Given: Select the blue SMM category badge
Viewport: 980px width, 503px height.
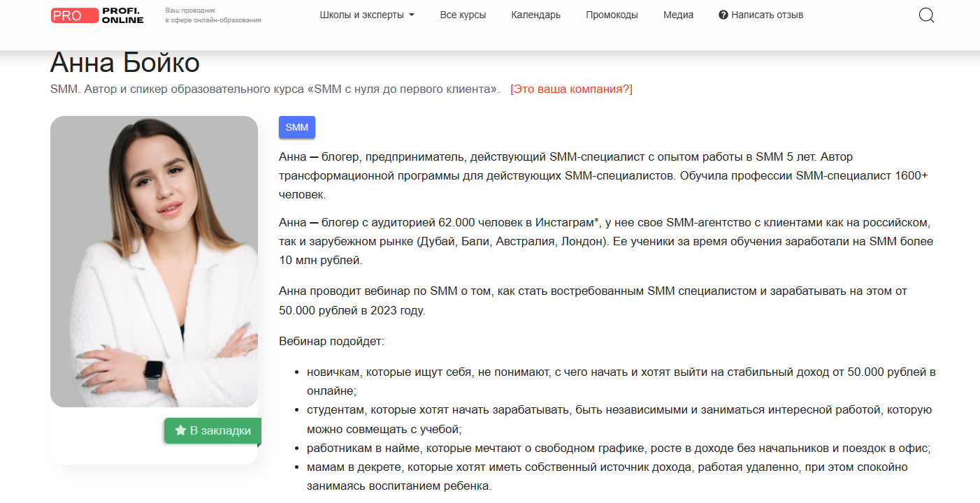Looking at the screenshot, I should click(296, 127).
